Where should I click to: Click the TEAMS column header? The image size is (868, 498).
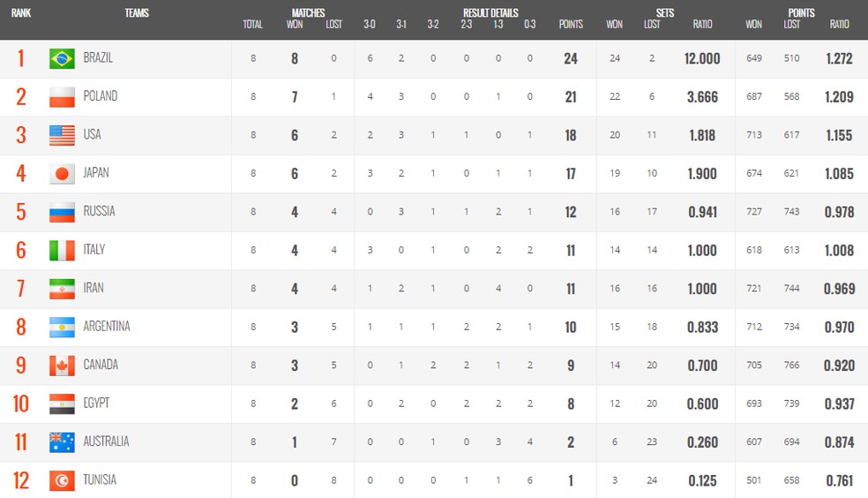coord(137,12)
